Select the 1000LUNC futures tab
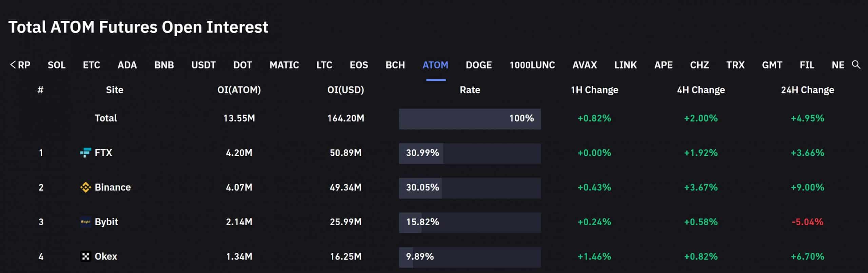This screenshot has width=868, height=273. [x=532, y=65]
